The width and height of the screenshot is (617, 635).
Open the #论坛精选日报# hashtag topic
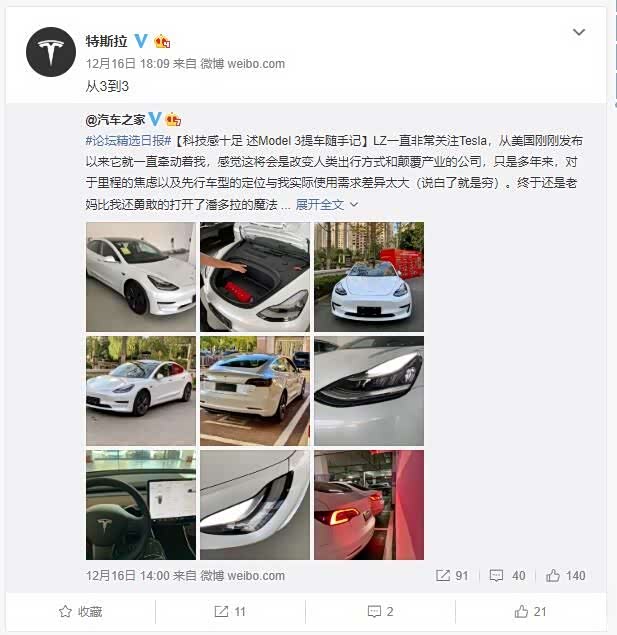pyautogui.click(x=128, y=141)
